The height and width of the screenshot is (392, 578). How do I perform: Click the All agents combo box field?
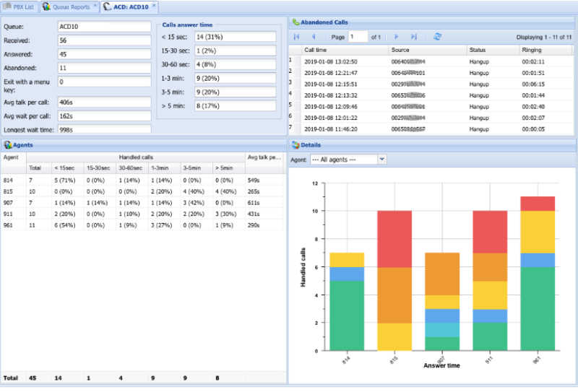click(x=344, y=159)
